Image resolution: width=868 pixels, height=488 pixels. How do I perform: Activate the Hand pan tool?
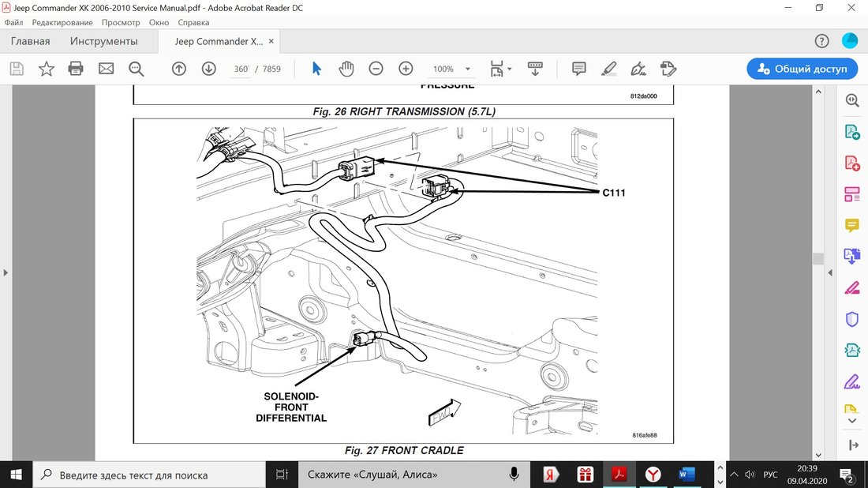coord(346,69)
